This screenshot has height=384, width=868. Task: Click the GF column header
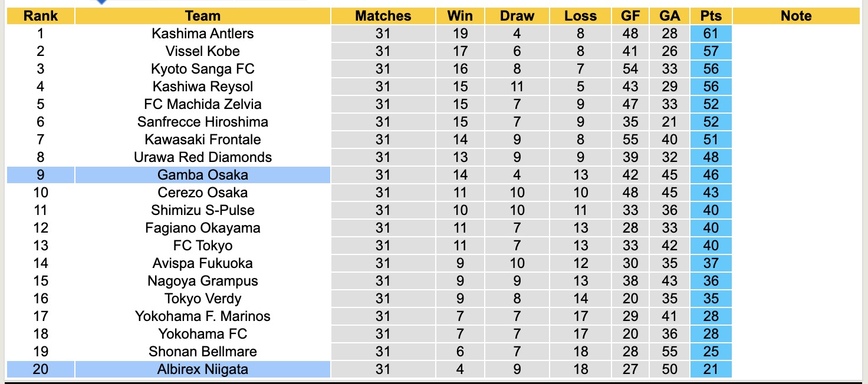pyautogui.click(x=630, y=16)
